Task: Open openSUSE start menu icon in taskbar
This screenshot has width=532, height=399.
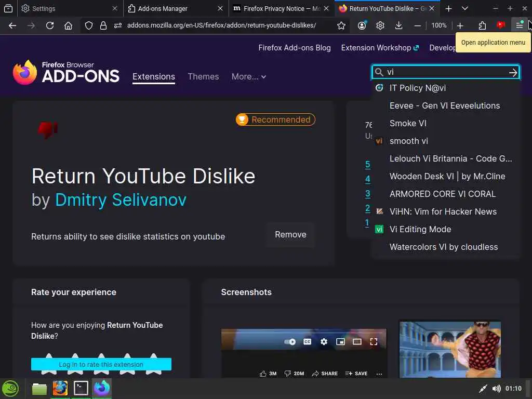Action: pyautogui.click(x=10, y=389)
